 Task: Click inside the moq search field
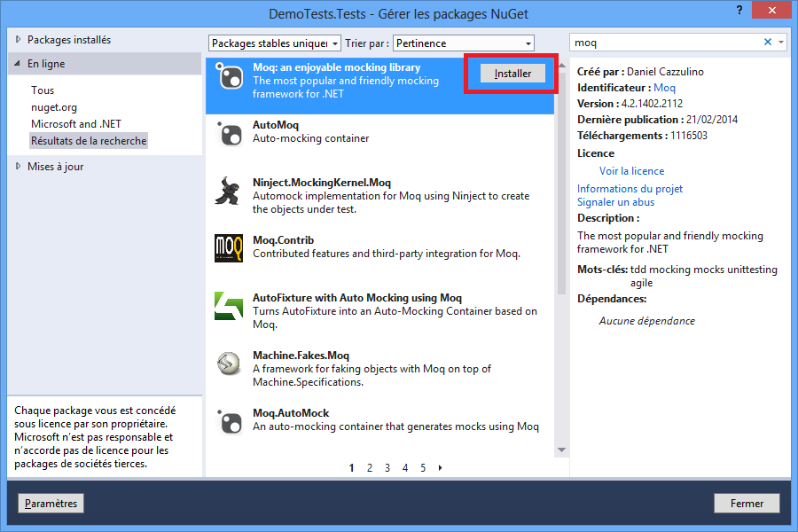(x=666, y=43)
